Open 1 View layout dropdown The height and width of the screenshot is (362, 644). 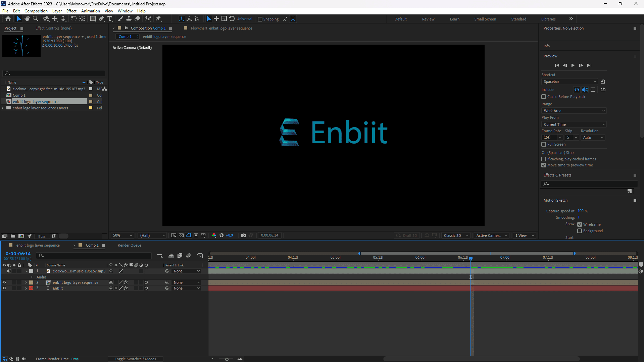click(x=525, y=236)
